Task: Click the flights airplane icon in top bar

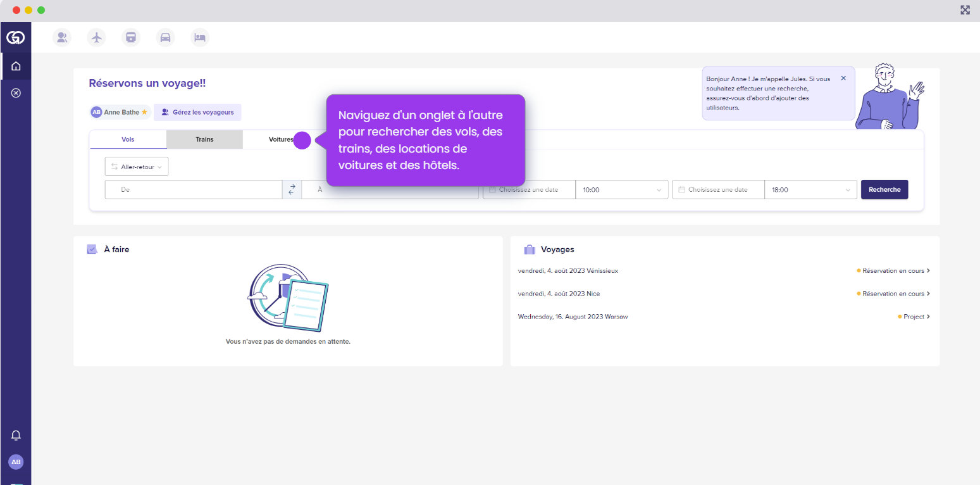Action: (96, 37)
